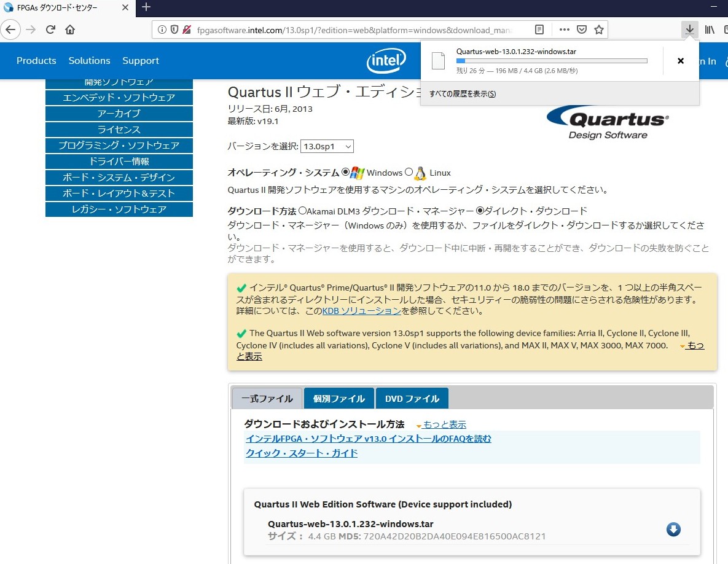Image resolution: width=728 pixels, height=564 pixels.
Task: Open ボード・レイアウト&テスト sidebar item
Action: click(x=119, y=193)
